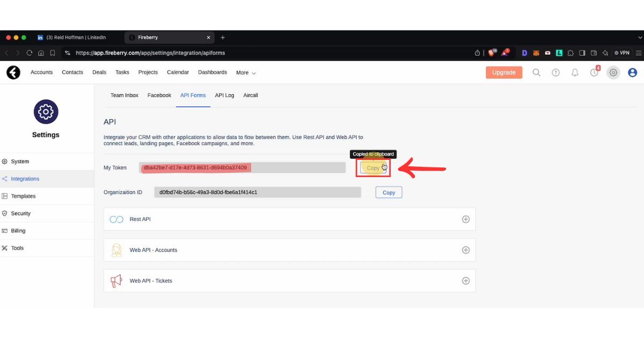
Task: Open the Team Inbox tab
Action: pos(125,95)
